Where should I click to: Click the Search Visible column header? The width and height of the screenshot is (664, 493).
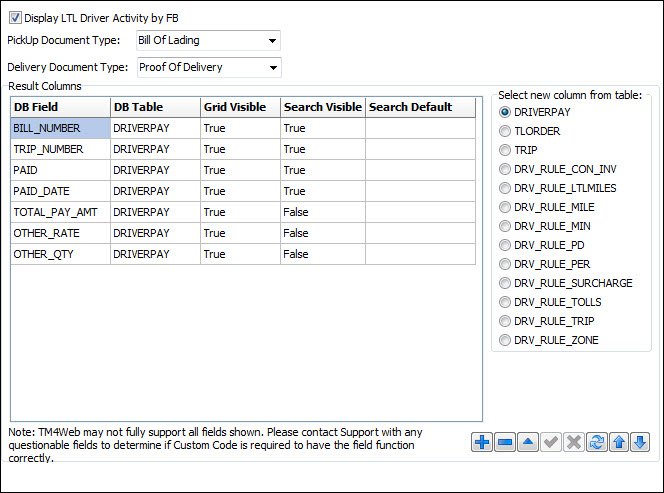(x=322, y=107)
